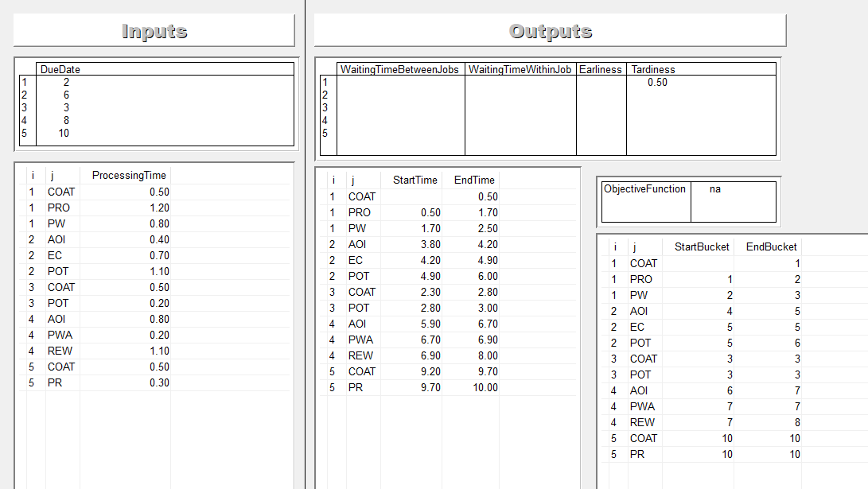Click the ObjectiveFunction label
The height and width of the screenshot is (489, 868).
645,189
